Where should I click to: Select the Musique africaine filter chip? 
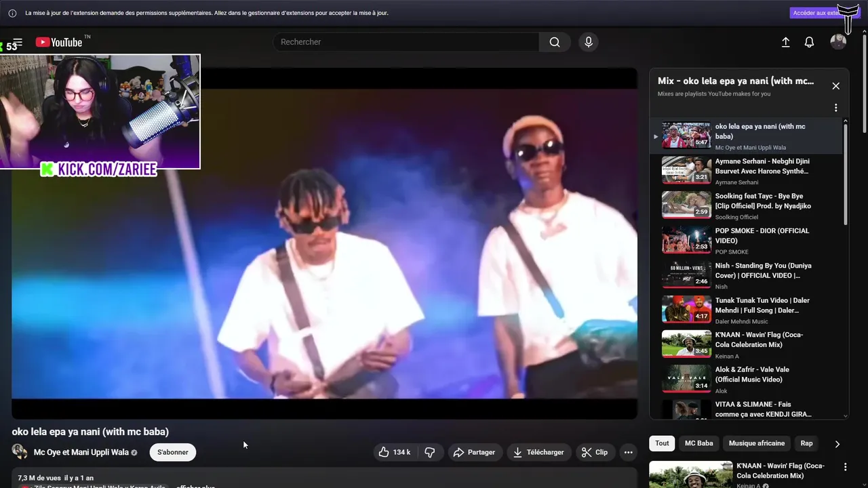(757, 443)
